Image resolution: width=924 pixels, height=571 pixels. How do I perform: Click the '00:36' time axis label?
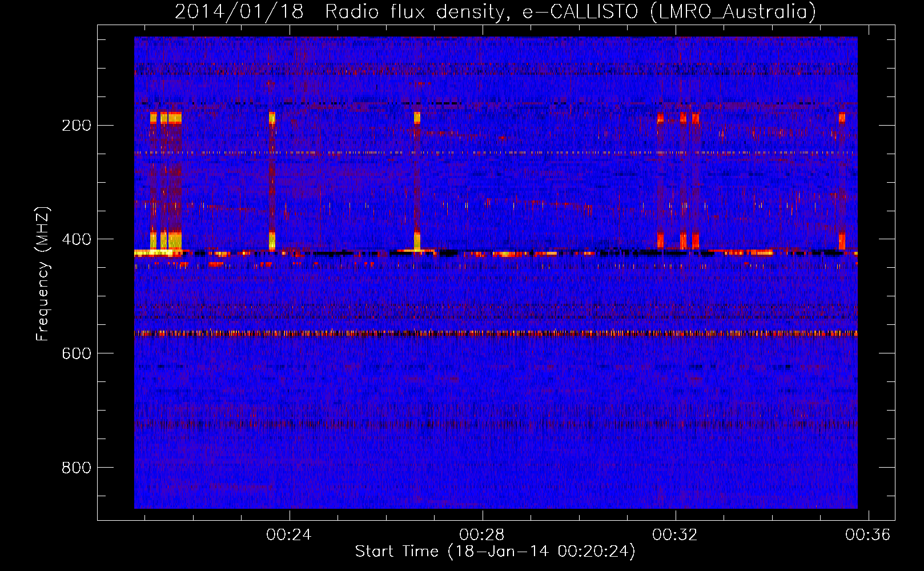868,534
